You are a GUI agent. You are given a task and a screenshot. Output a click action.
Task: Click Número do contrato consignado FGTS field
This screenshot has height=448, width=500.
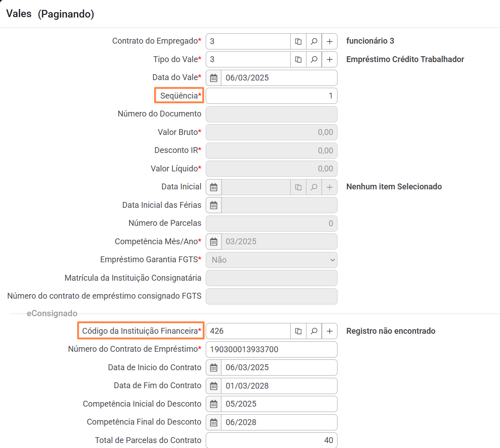click(x=271, y=296)
